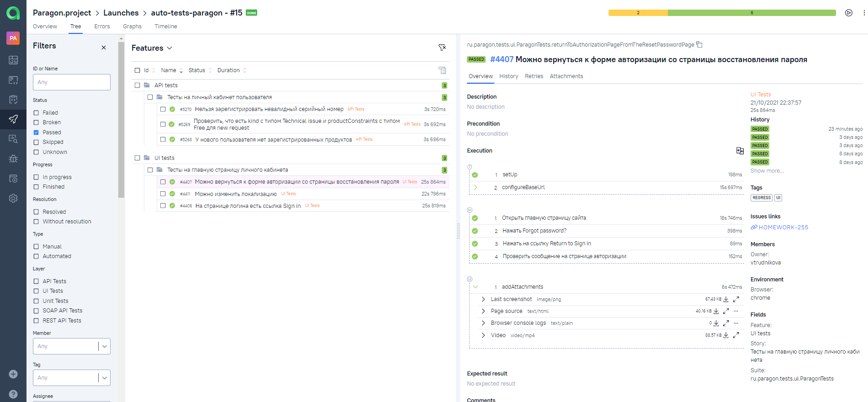Image resolution: width=868 pixels, height=402 pixels.
Task: Click the Filters panel scrollbar
Action: [x=121, y=120]
